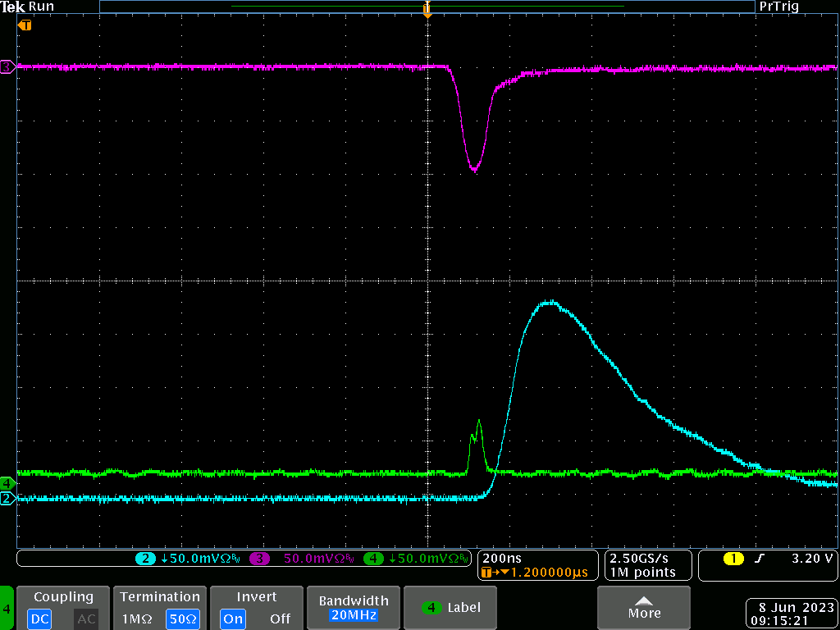The width and height of the screenshot is (840, 630).
Task: Click the channel 4 ground marker
Action: 7,482
